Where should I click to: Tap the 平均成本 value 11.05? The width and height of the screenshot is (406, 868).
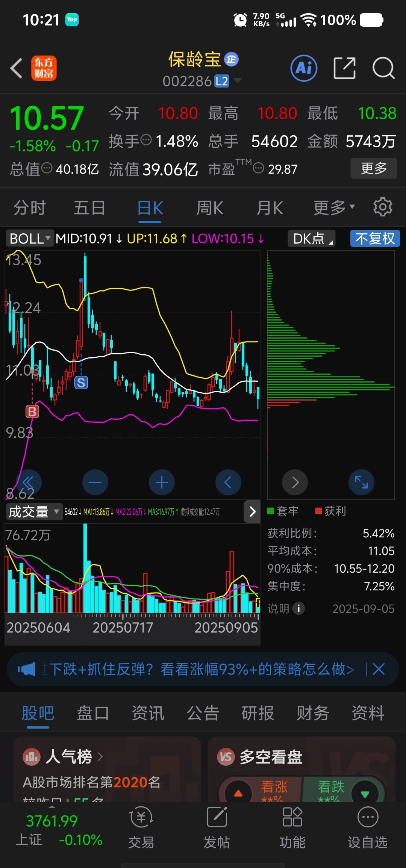click(381, 551)
